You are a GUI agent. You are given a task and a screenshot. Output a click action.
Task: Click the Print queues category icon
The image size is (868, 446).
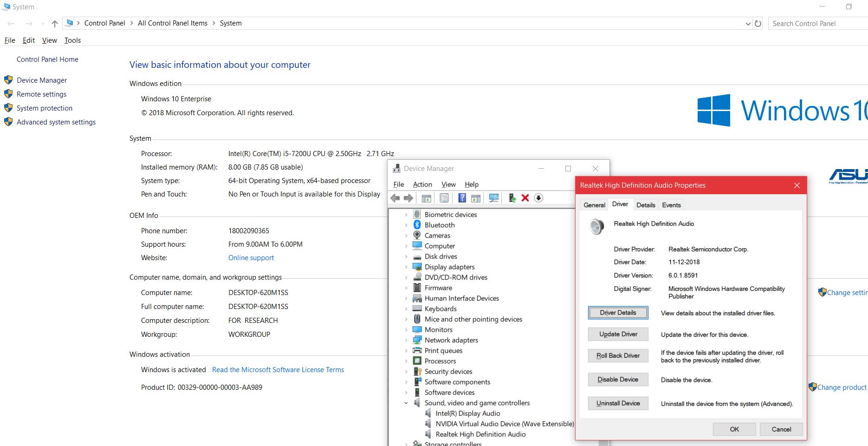pos(417,351)
